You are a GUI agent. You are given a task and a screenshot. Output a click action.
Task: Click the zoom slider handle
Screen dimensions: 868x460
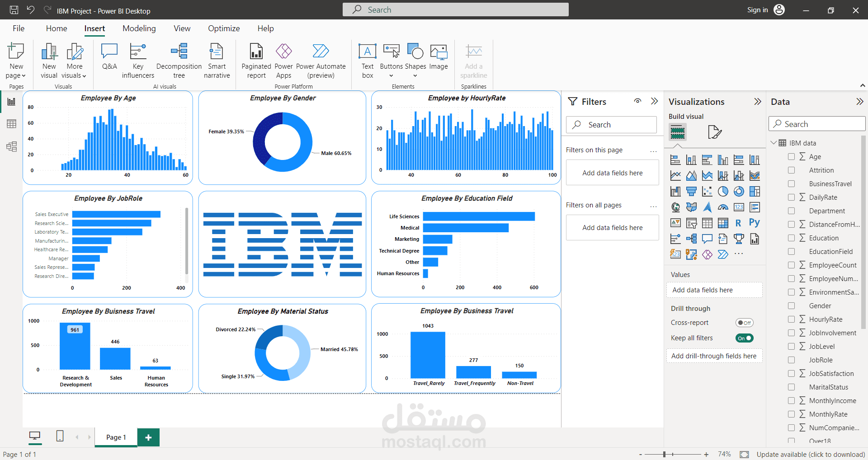click(x=664, y=454)
